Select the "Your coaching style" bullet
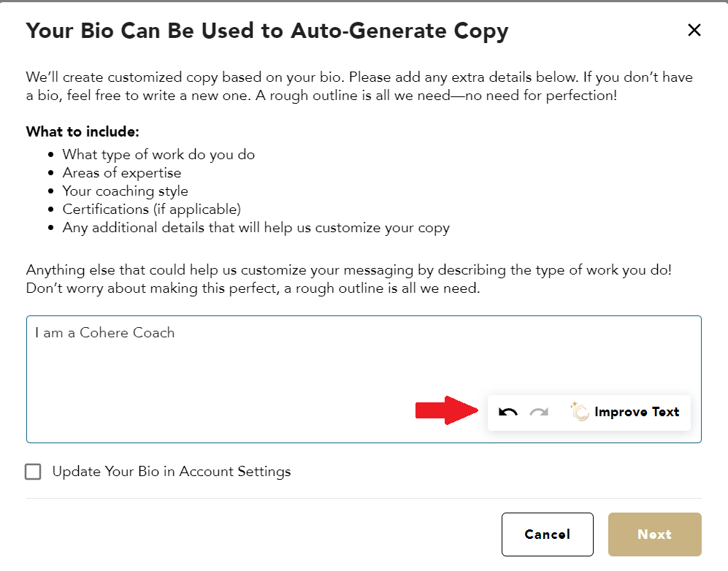 tap(126, 191)
